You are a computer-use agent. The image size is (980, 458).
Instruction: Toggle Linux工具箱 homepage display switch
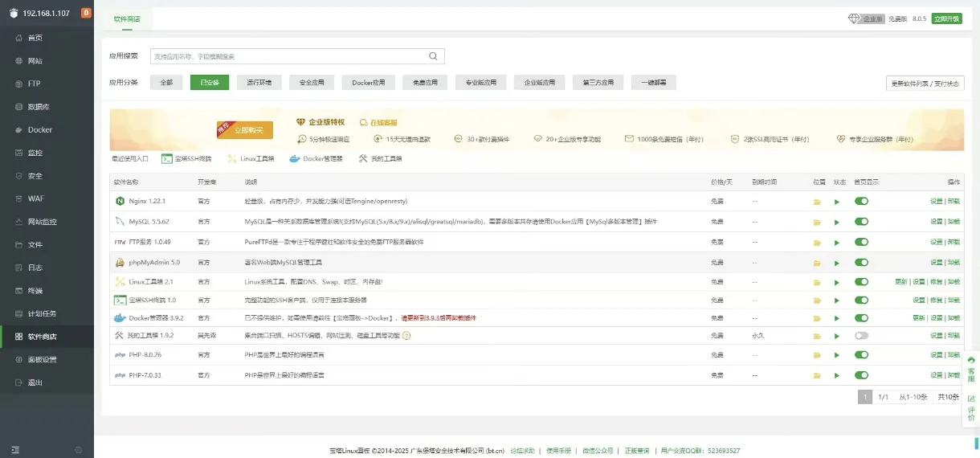pyautogui.click(x=862, y=282)
